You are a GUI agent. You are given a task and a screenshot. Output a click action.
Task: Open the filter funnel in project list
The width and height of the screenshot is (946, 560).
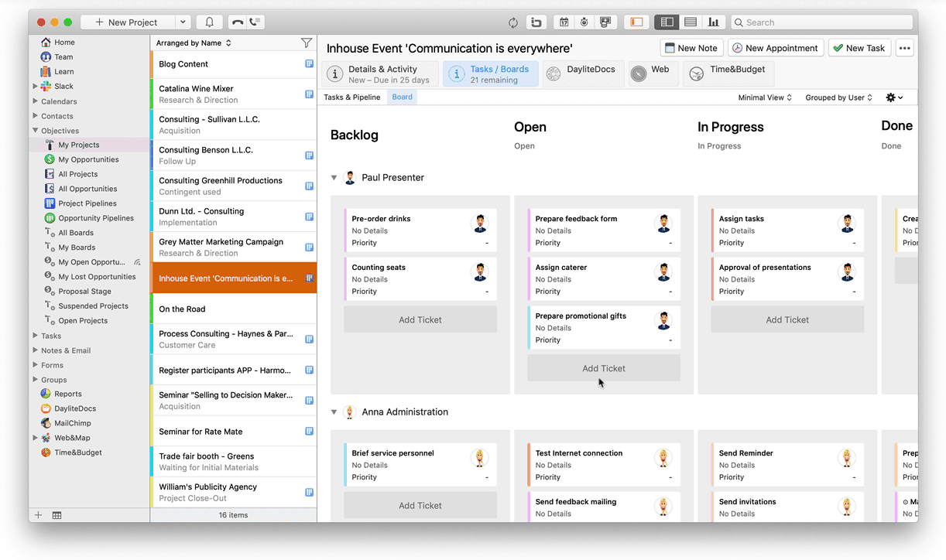[x=307, y=43]
